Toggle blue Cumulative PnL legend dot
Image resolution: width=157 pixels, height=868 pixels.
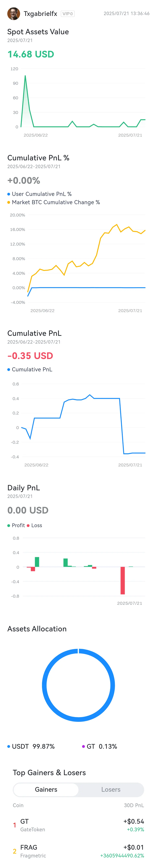[x=9, y=369]
